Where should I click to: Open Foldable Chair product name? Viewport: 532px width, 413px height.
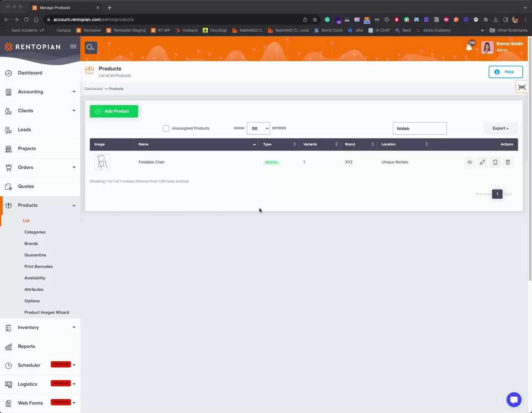click(x=151, y=162)
